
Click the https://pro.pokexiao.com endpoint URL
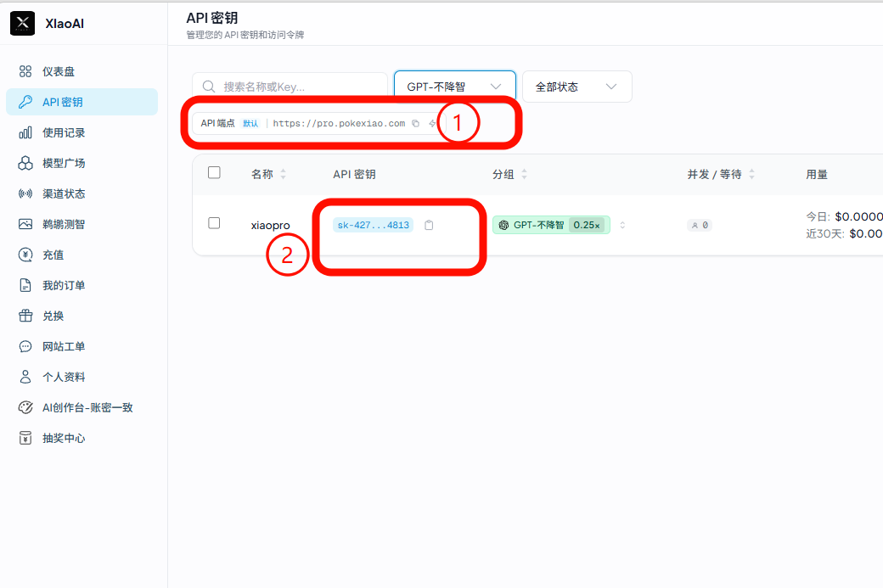point(339,123)
